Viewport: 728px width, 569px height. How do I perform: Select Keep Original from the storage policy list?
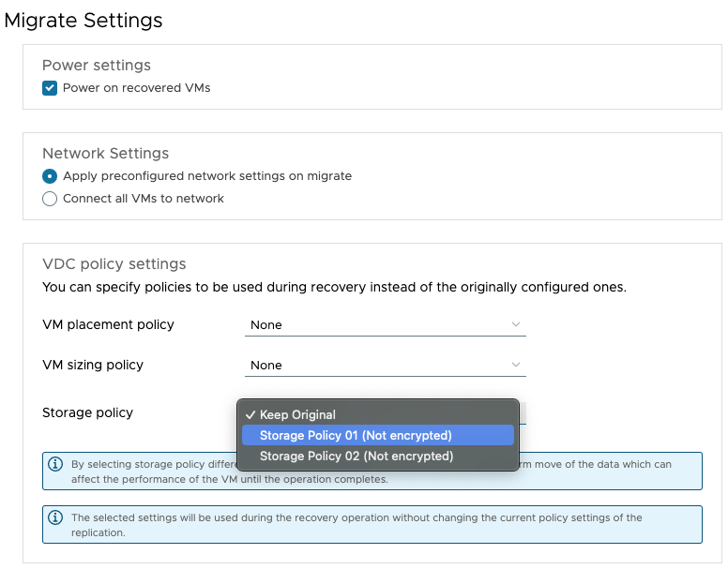point(297,414)
